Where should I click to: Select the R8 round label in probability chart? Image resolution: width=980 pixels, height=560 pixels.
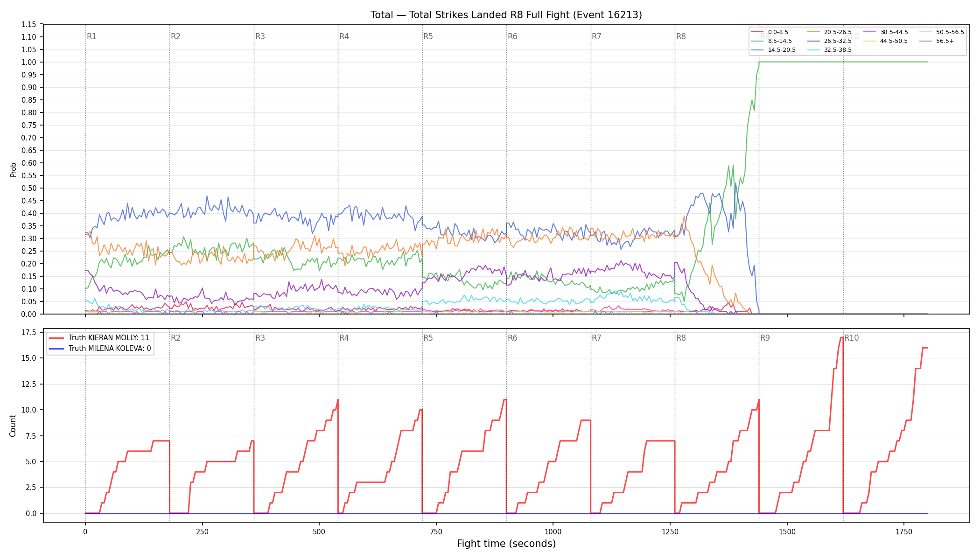click(681, 36)
